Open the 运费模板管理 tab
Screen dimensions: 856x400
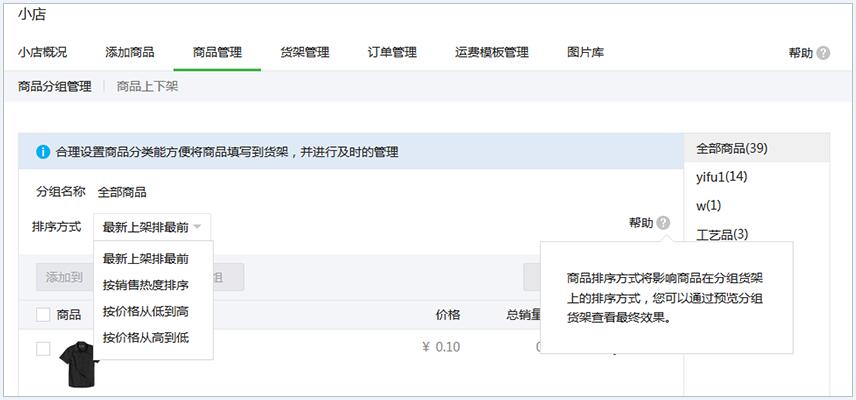coord(491,52)
